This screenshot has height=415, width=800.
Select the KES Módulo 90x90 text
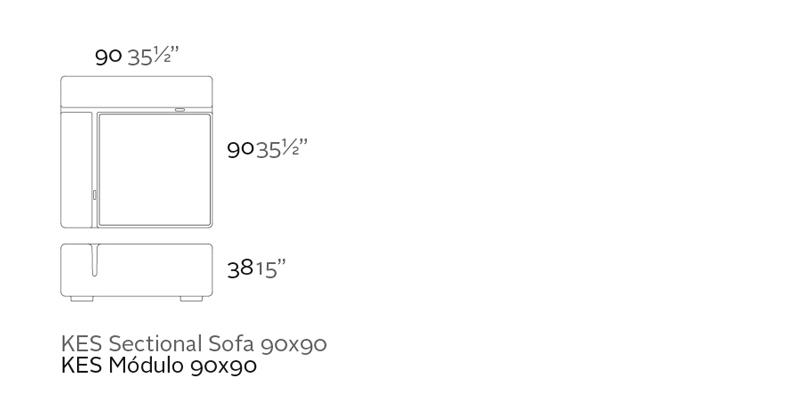point(159,366)
